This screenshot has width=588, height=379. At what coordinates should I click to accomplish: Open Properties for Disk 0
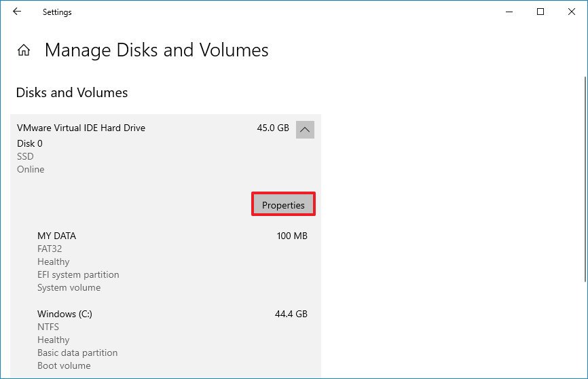click(x=283, y=205)
